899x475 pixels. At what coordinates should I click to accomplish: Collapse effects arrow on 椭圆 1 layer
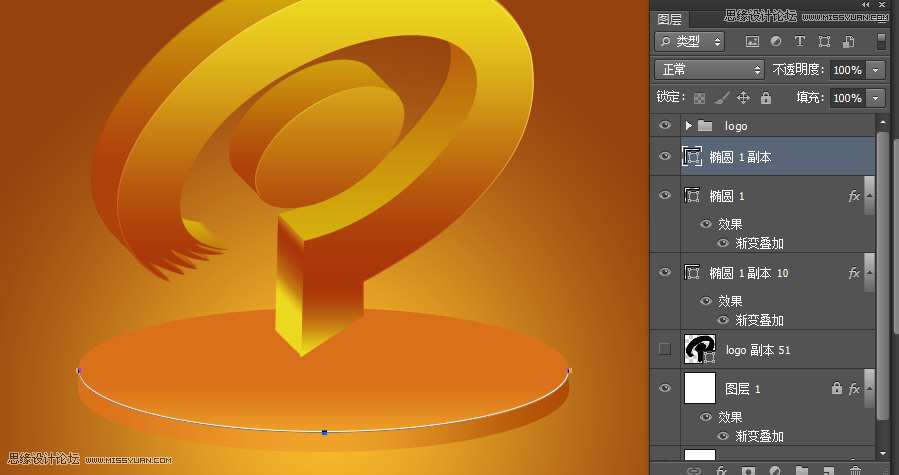click(869, 196)
